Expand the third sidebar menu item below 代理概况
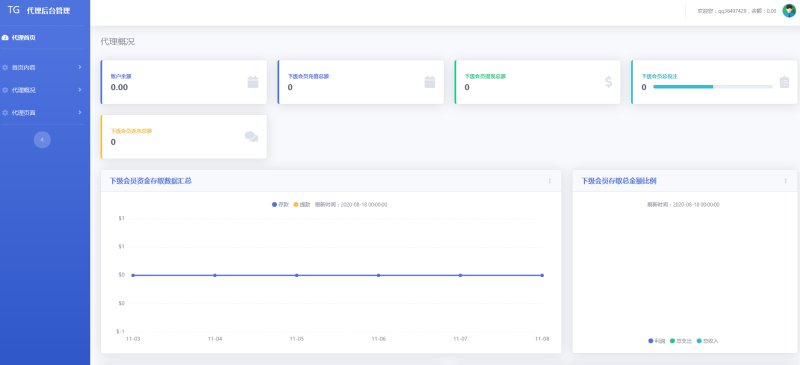The width and height of the screenshot is (800, 365). coord(42,113)
